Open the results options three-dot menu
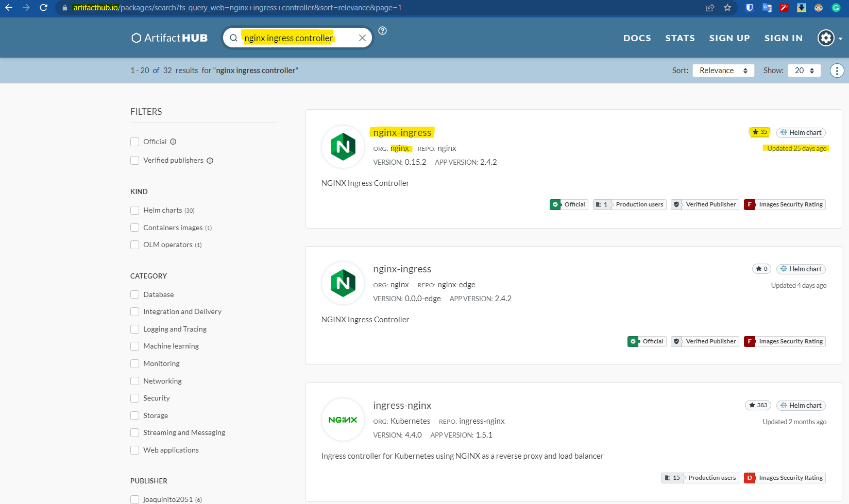Viewport: 849px width, 504px height. [x=837, y=70]
